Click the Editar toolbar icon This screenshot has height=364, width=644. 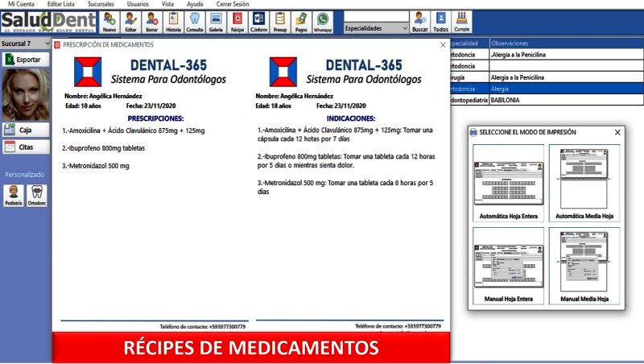[130, 23]
